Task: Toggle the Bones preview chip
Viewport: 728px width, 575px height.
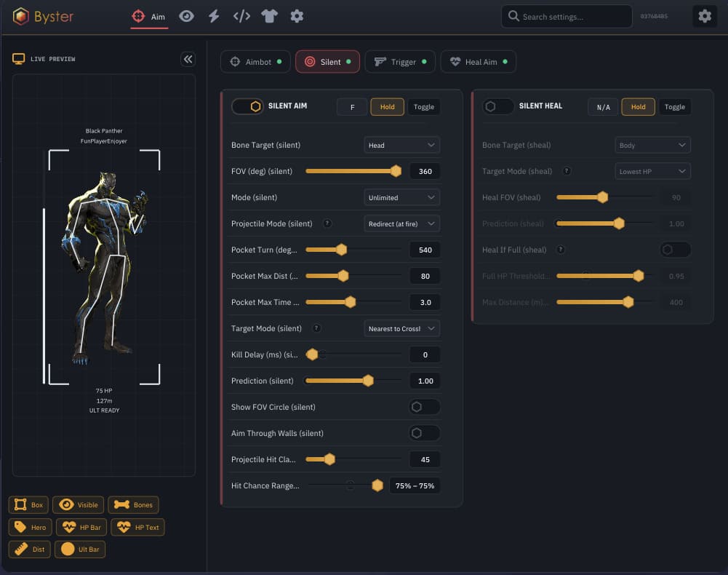Action: click(133, 505)
